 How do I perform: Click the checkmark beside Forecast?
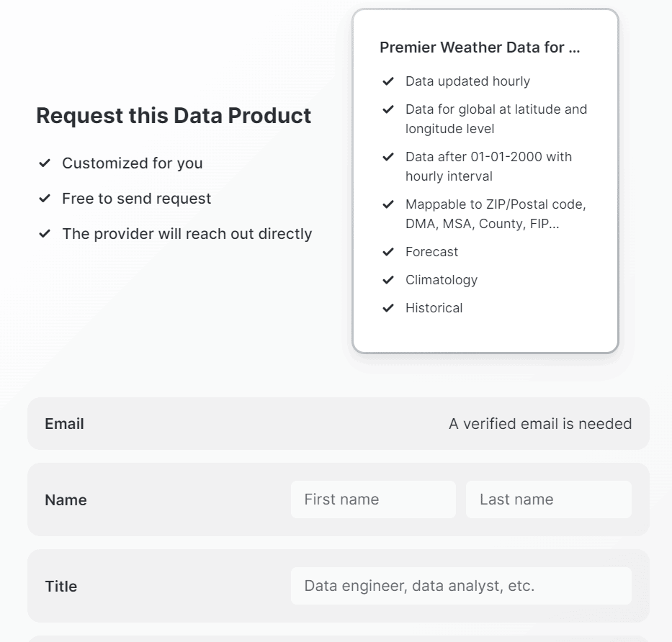click(x=387, y=252)
